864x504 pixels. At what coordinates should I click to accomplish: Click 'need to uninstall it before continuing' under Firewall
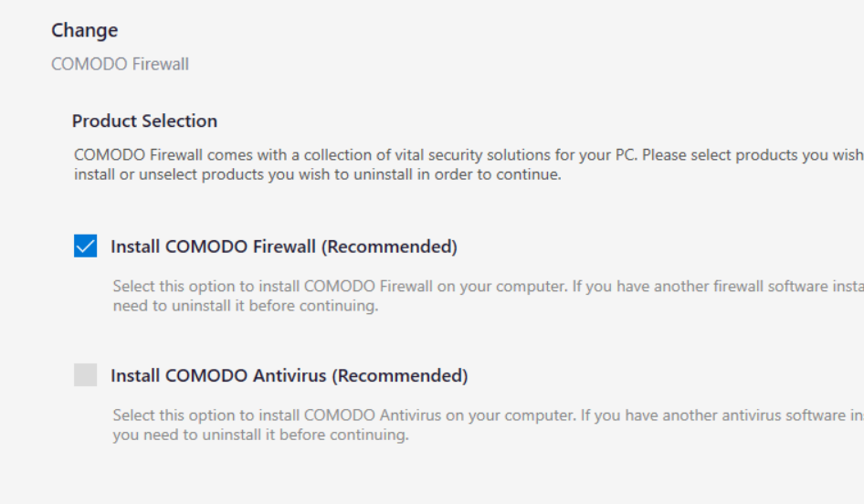(245, 307)
